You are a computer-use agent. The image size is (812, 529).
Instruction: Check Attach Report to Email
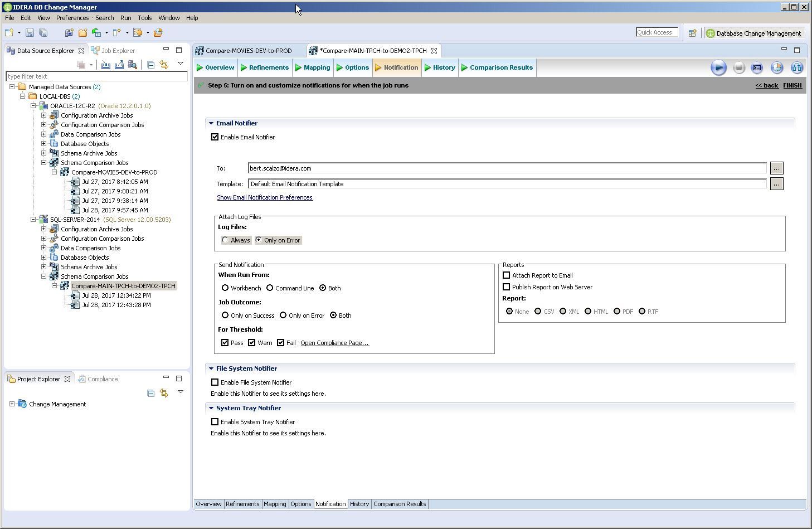coord(507,275)
